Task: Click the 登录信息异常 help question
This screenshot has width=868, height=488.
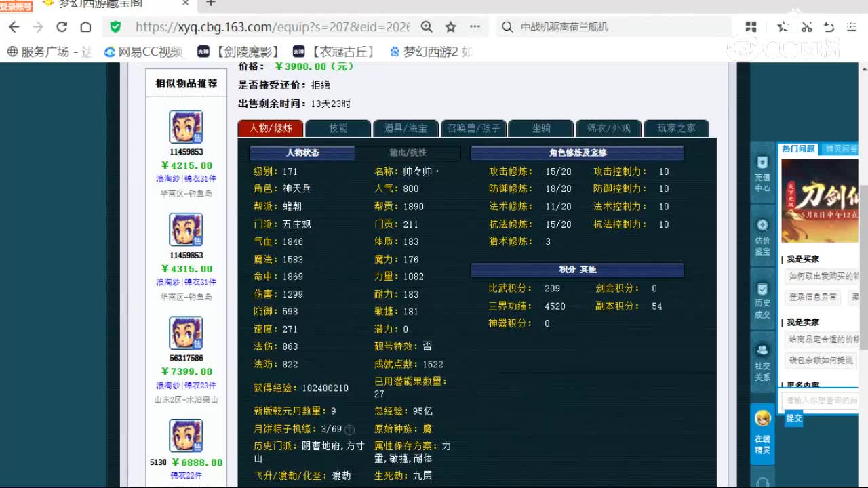Action: tap(813, 297)
